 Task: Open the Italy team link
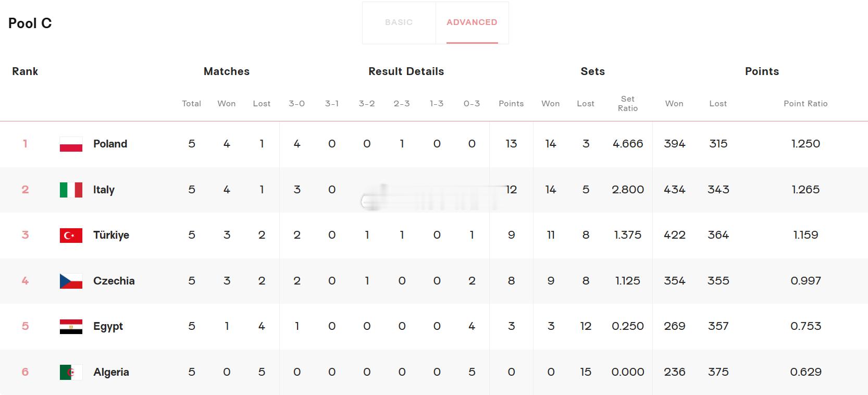(x=104, y=190)
